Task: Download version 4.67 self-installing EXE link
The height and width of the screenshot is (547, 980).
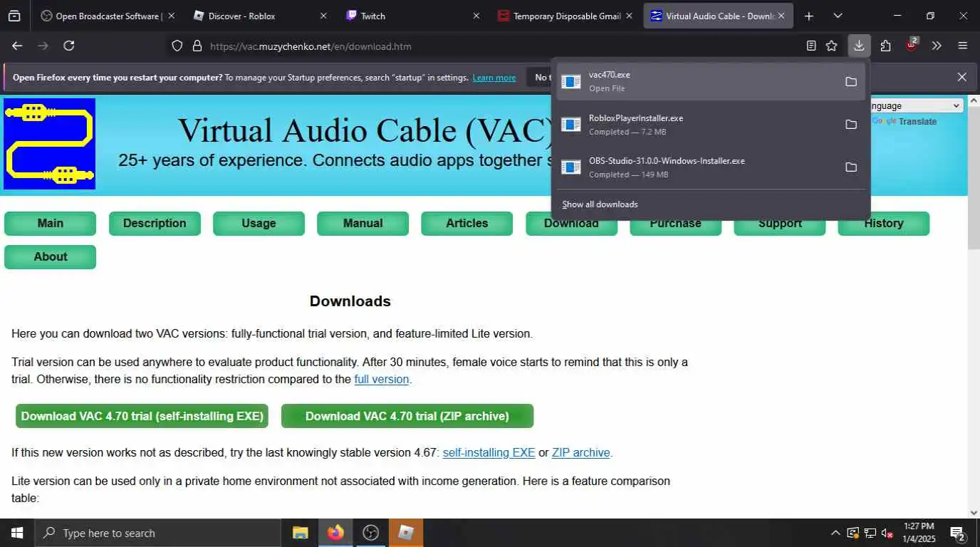Action: pyautogui.click(x=489, y=452)
